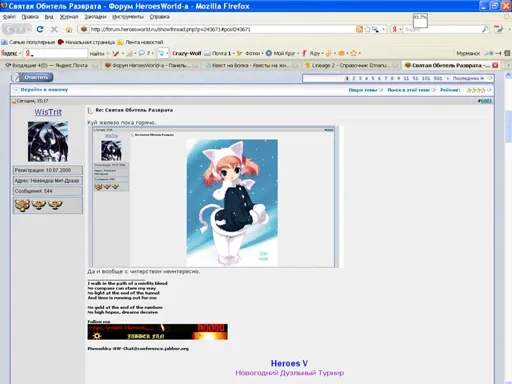This screenshot has height=384, width=512.
Task: Bookmark this page with the star icon
Action: [x=367, y=29]
